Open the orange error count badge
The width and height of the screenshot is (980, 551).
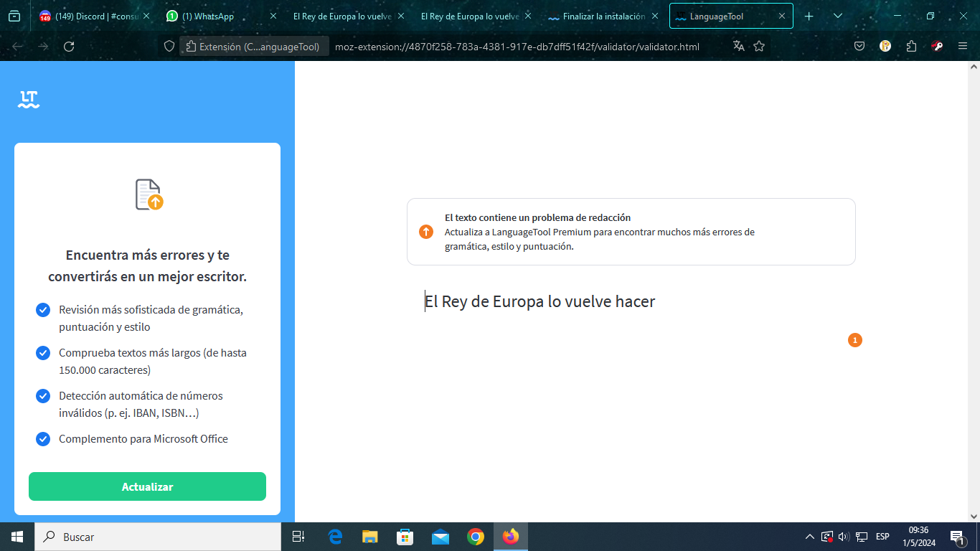click(x=854, y=340)
